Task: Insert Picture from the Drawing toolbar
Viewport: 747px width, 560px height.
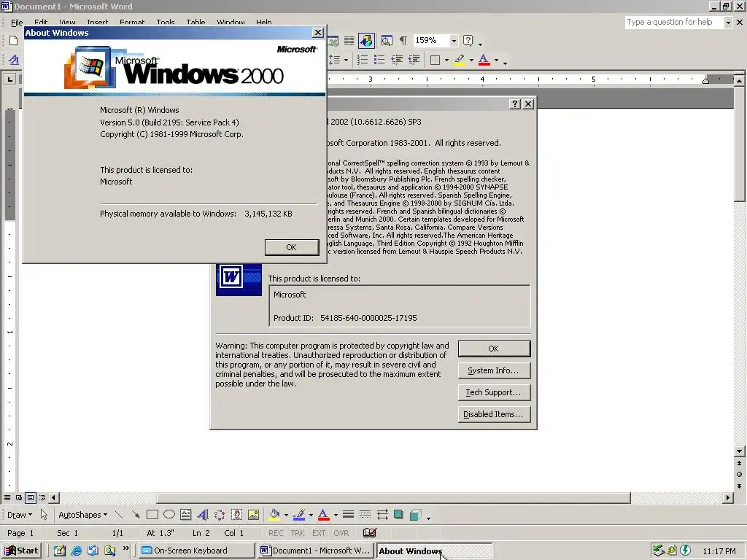Action: [253, 515]
